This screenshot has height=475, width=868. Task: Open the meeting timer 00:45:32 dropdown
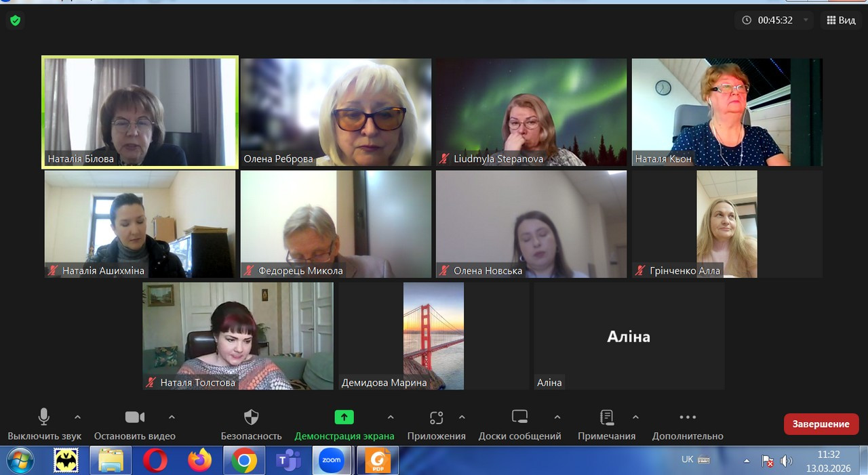806,20
